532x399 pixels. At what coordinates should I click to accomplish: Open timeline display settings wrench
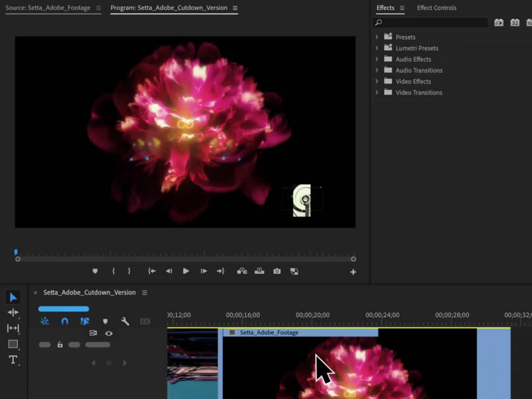(x=125, y=321)
